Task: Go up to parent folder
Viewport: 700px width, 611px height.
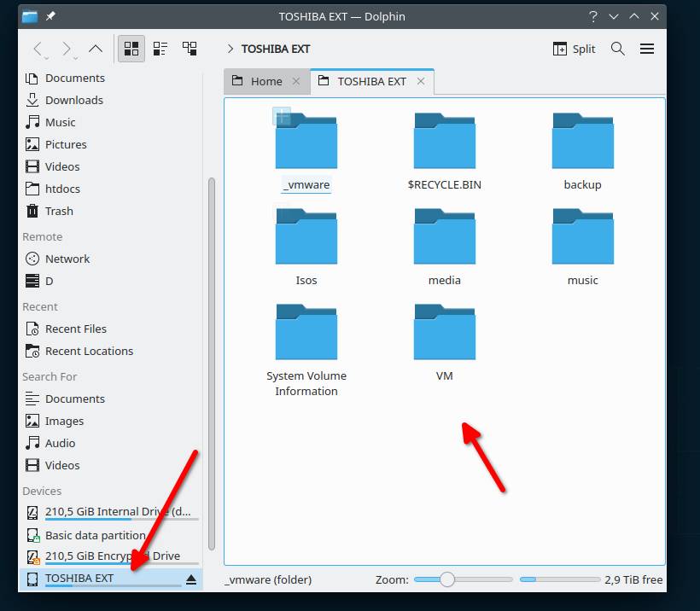Action: [95, 49]
